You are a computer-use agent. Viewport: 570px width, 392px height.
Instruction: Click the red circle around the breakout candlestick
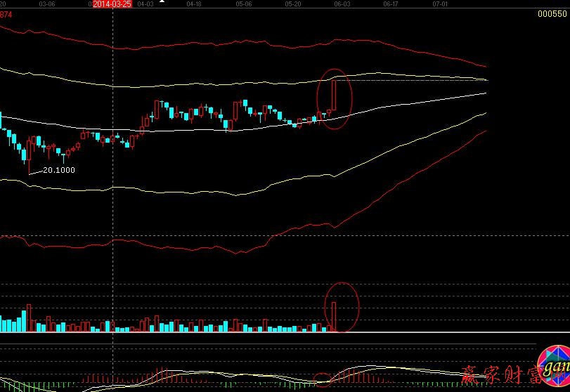pyautogui.click(x=335, y=98)
